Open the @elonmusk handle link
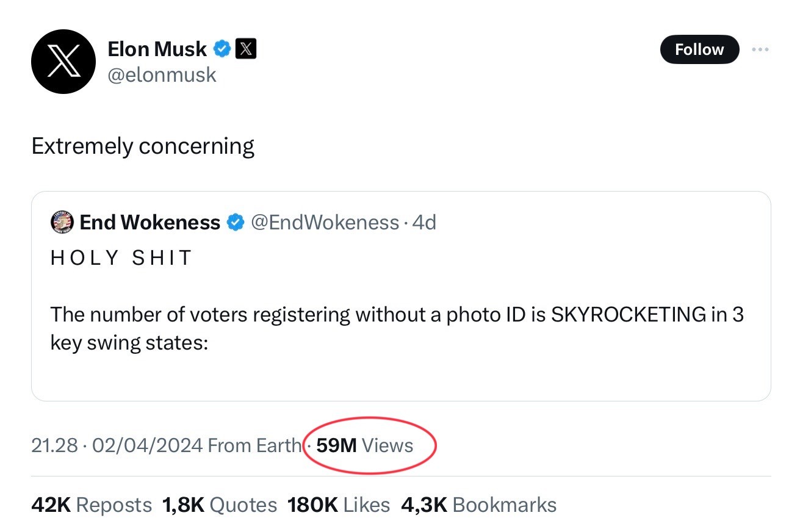800x532 pixels. click(x=162, y=74)
